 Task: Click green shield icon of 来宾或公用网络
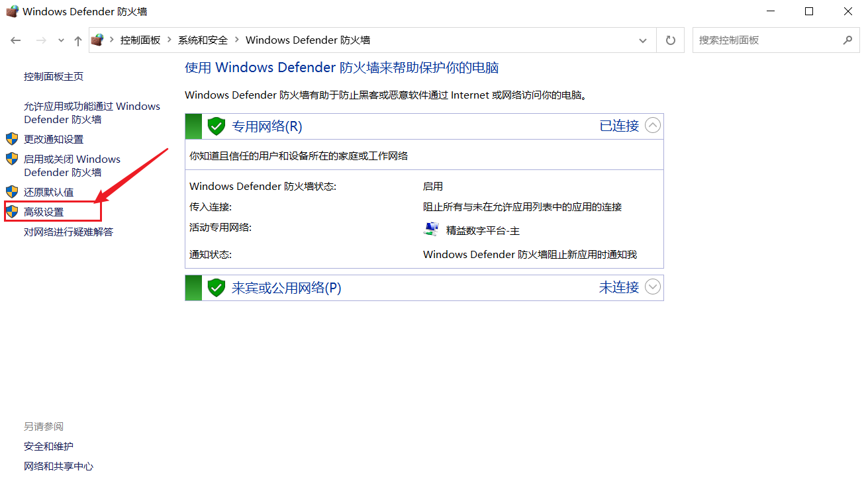click(217, 287)
